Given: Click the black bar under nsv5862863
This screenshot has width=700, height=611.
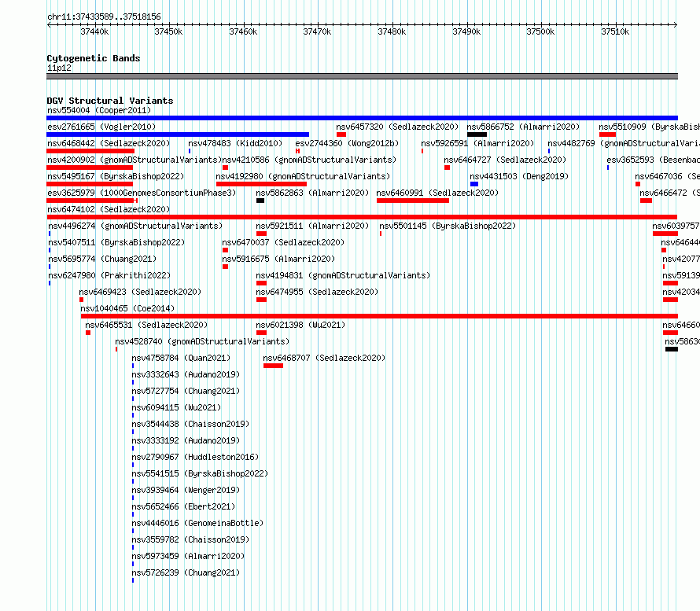Looking at the screenshot, I should pos(260,201).
